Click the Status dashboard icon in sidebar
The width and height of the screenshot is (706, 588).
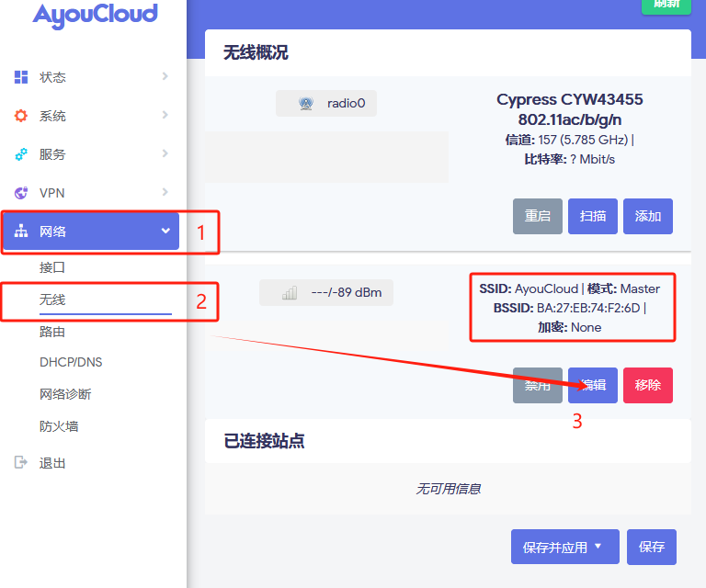pyautogui.click(x=21, y=77)
